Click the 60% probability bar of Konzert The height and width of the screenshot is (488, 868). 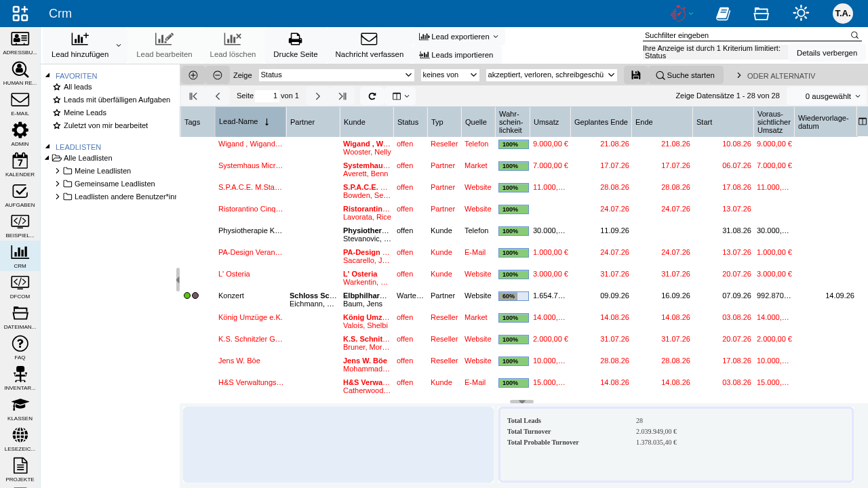pyautogui.click(x=513, y=296)
